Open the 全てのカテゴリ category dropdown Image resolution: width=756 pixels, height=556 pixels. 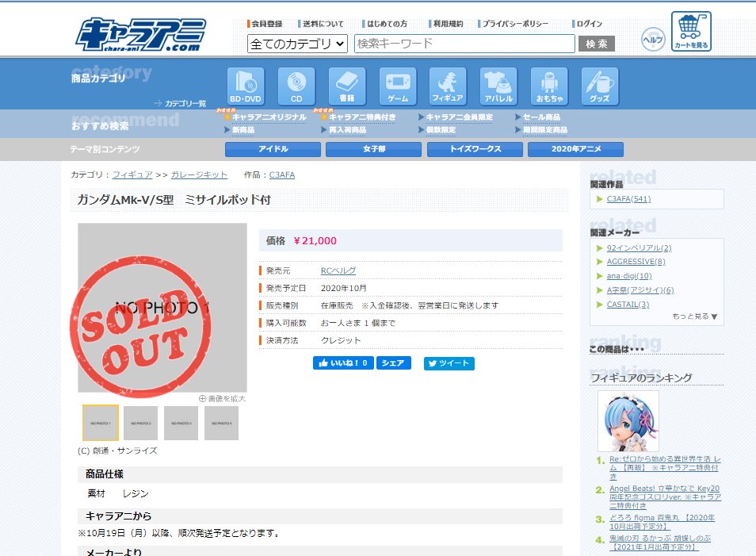coord(297,44)
